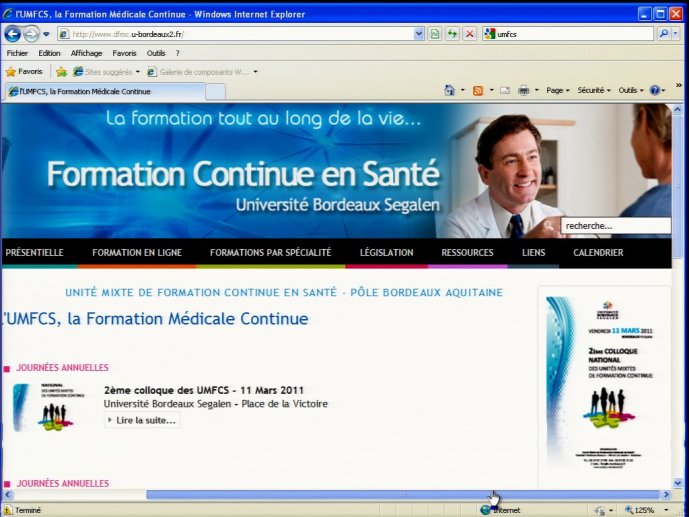Open the Outils menu in menu bar
Viewport: 689px width, 517px height.
click(x=156, y=53)
